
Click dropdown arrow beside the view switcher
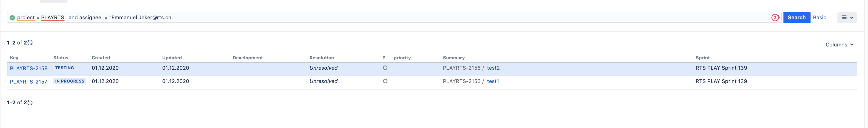[x=851, y=18]
